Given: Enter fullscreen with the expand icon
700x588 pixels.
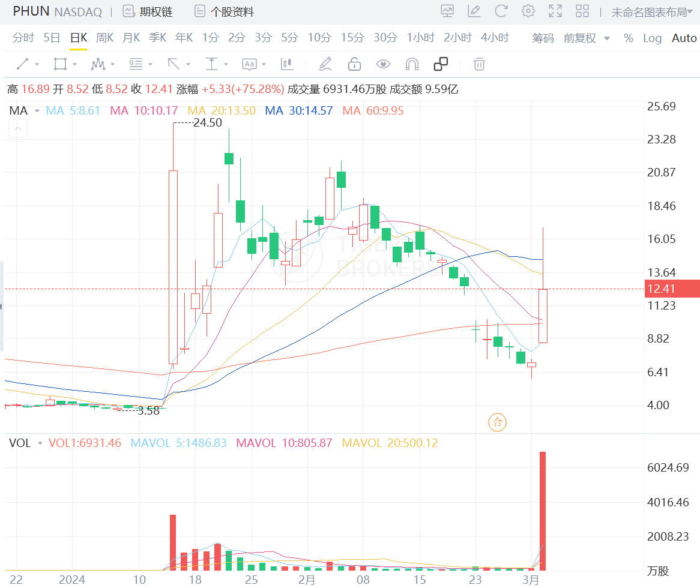Looking at the screenshot, I should 555,11.
